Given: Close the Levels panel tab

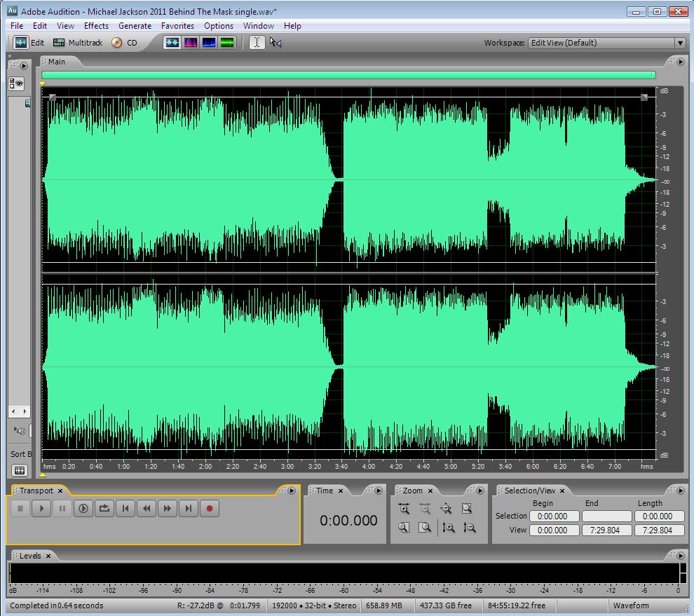Looking at the screenshot, I should point(48,556).
